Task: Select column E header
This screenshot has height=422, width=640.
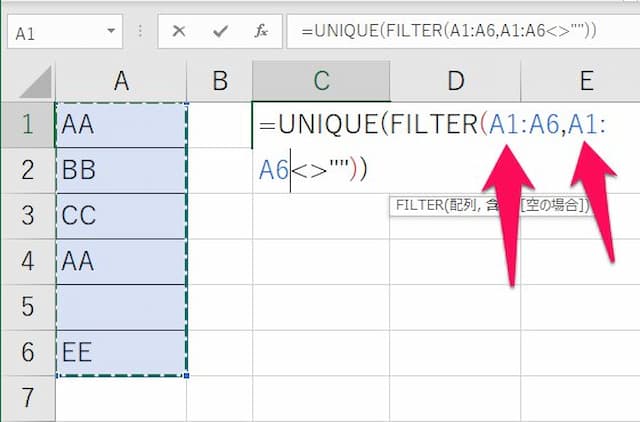Action: coord(585,82)
